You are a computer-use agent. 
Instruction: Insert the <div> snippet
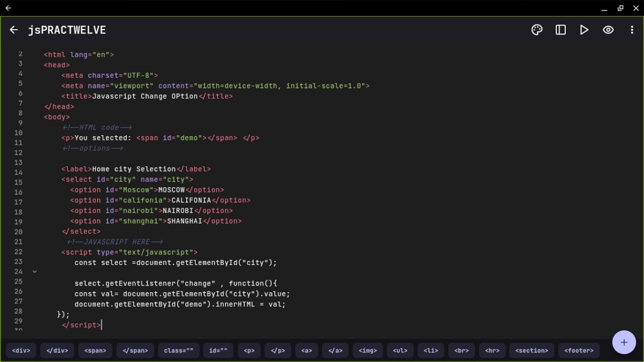click(21, 350)
